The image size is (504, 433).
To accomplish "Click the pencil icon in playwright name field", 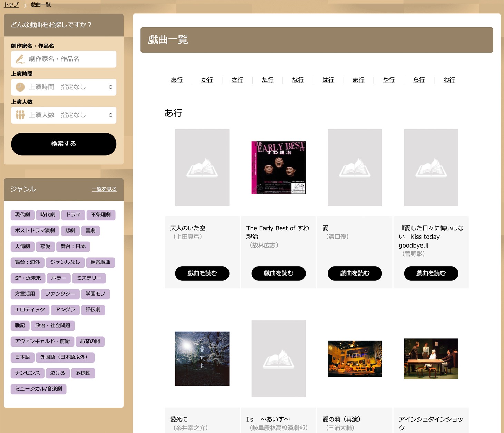I will click(20, 59).
